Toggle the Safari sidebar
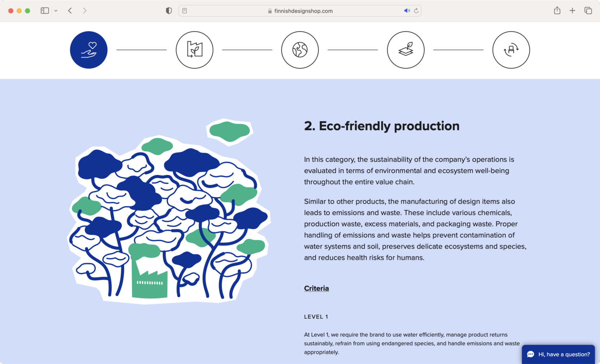The height and width of the screenshot is (364, 600). pyautogui.click(x=45, y=11)
